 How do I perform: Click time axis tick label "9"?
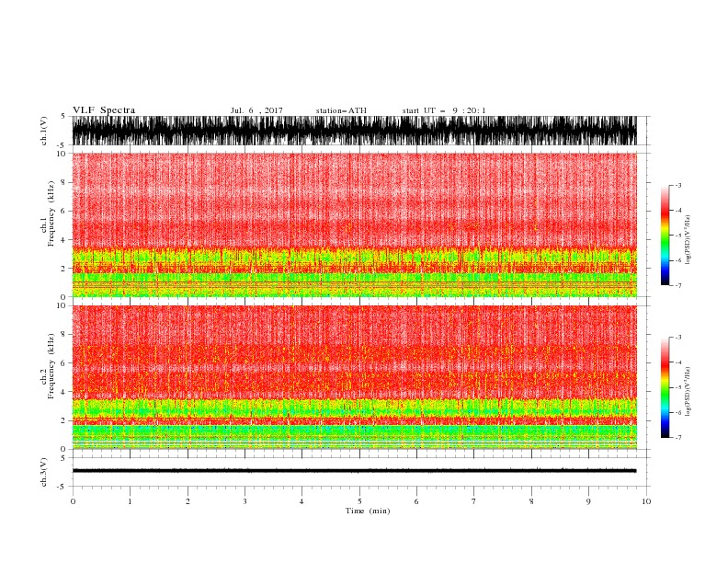(588, 501)
